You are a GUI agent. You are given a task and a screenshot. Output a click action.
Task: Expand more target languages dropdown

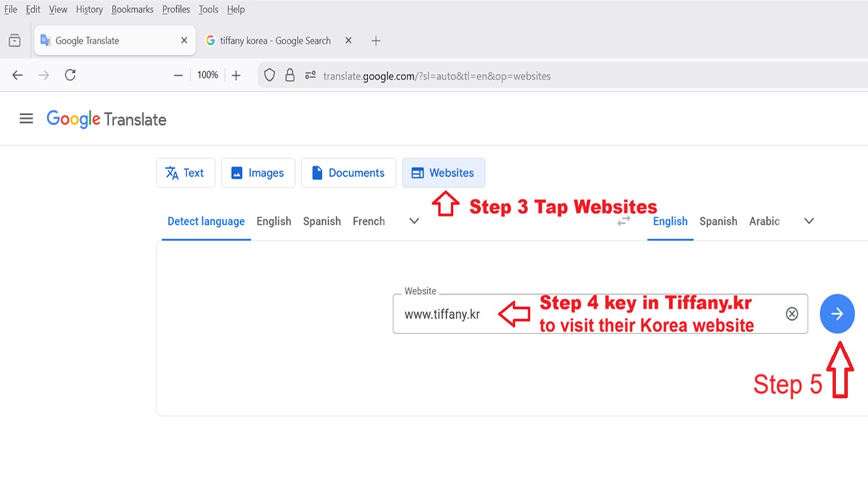(x=808, y=222)
